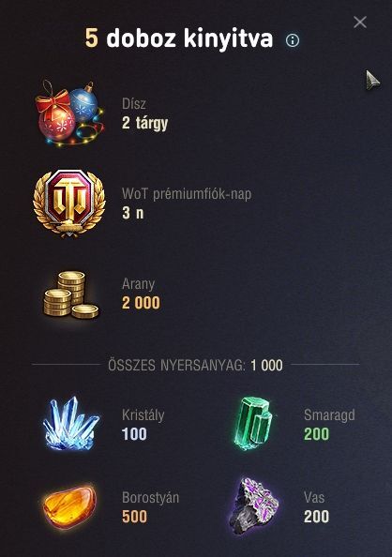Close the opened boxes reward panel
The height and width of the screenshot is (557, 392).
point(360,22)
